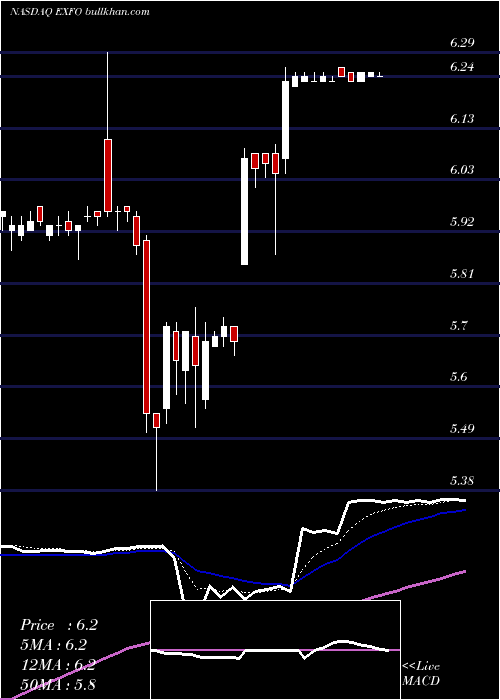The height and width of the screenshot is (700, 500).
Task: Click the 5.6 price axis label
Action: (x=459, y=376)
